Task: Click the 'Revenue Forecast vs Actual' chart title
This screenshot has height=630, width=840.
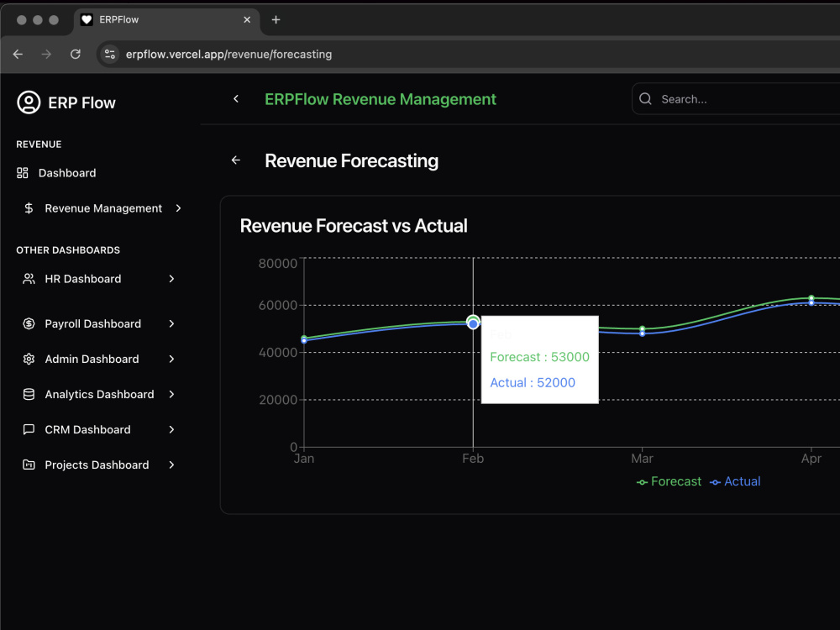Action: pos(354,225)
